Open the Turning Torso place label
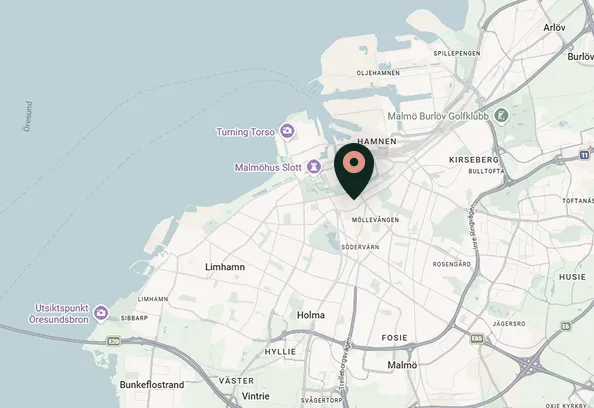 coord(245,132)
